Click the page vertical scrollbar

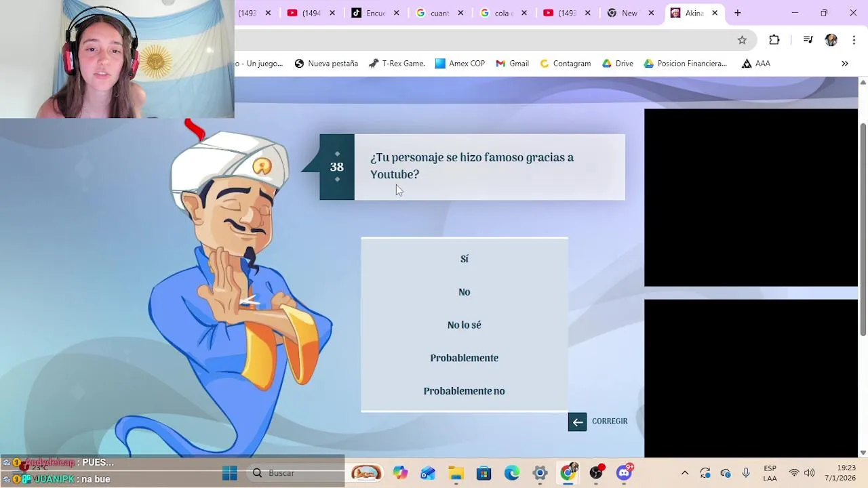coord(863,230)
